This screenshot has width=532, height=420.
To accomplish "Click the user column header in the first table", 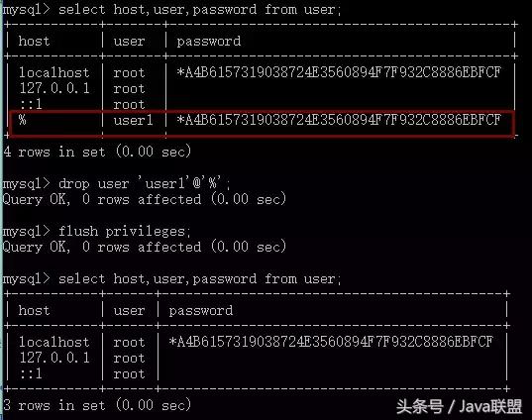I will pyautogui.click(x=129, y=41).
